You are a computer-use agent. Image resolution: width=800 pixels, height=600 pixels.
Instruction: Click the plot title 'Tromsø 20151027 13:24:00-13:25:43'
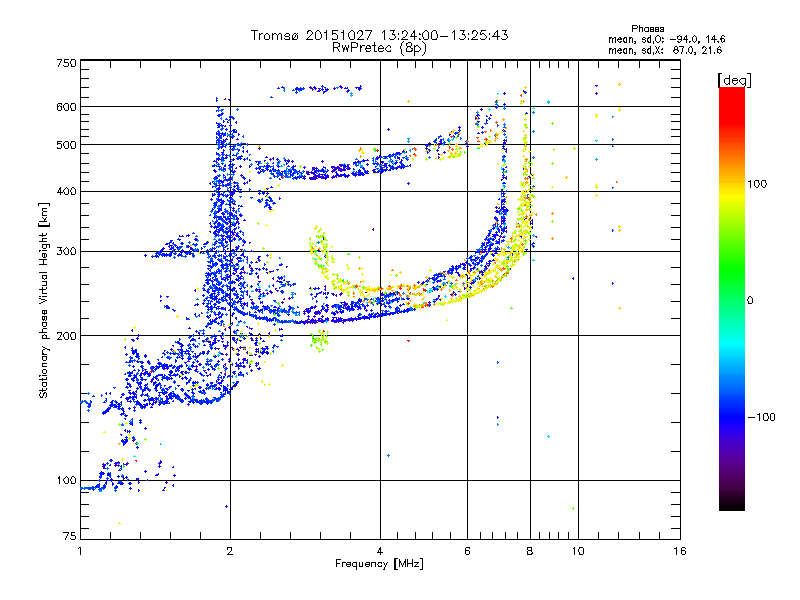tap(379, 35)
